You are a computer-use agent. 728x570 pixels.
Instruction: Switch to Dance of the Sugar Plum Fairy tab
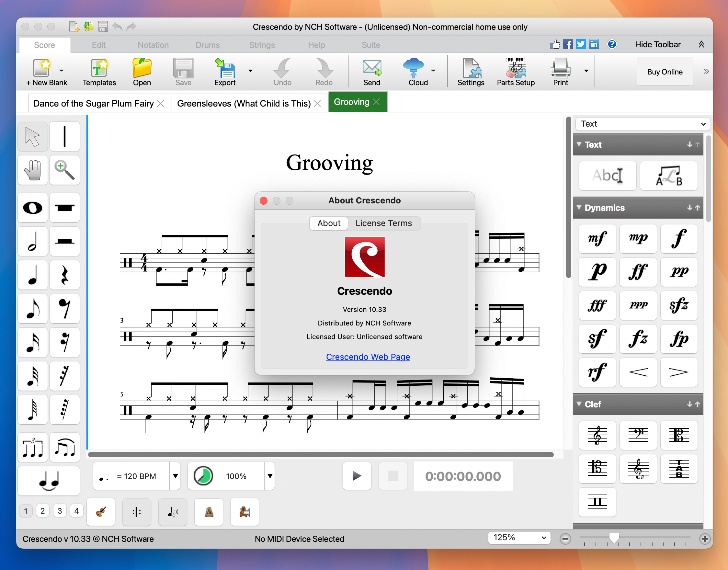(x=93, y=103)
